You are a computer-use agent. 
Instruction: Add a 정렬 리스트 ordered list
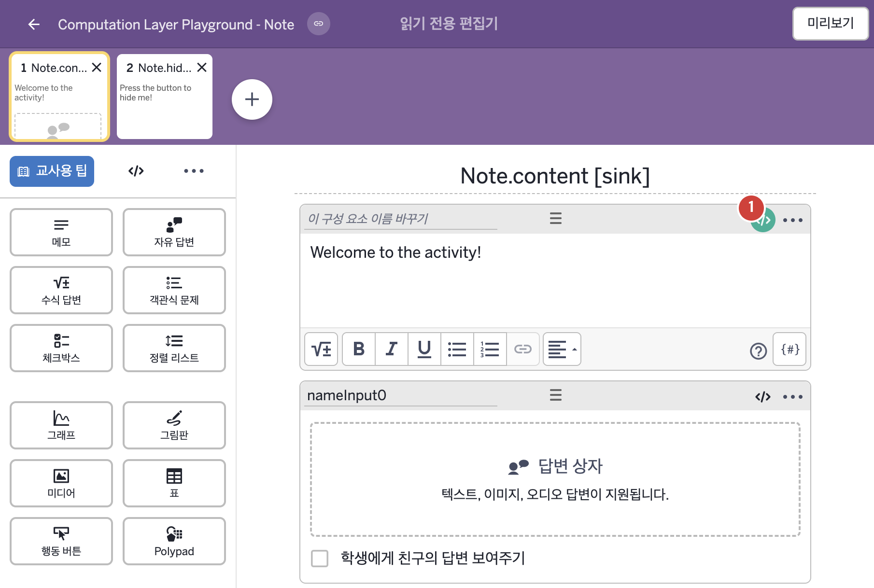click(x=174, y=348)
